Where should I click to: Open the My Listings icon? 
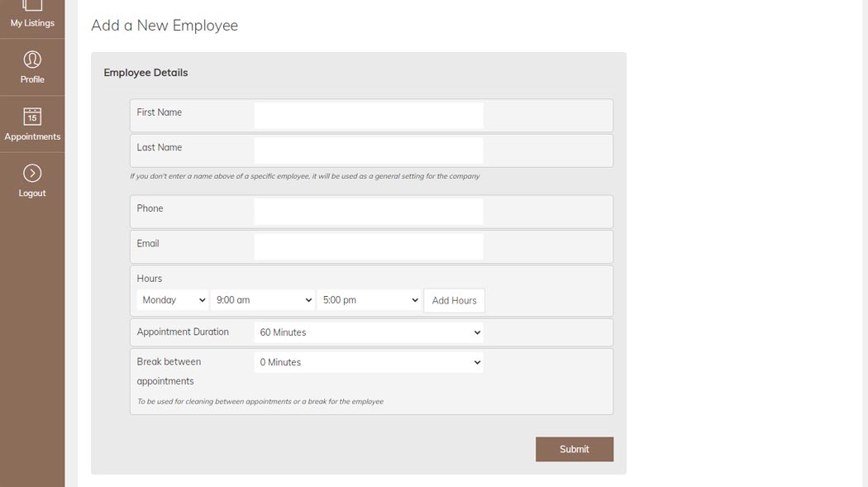31,7
